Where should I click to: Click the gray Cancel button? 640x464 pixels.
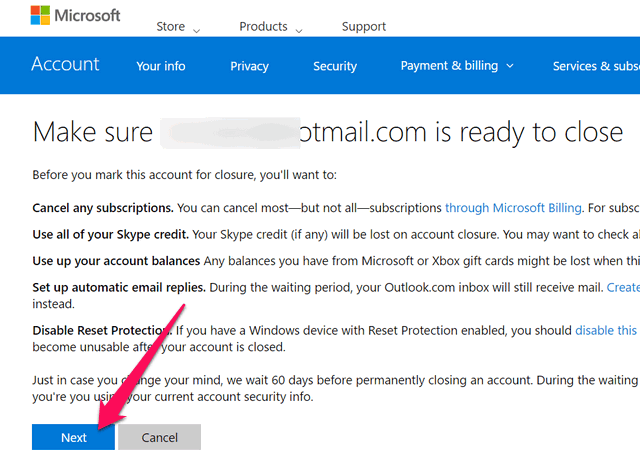[x=159, y=437]
